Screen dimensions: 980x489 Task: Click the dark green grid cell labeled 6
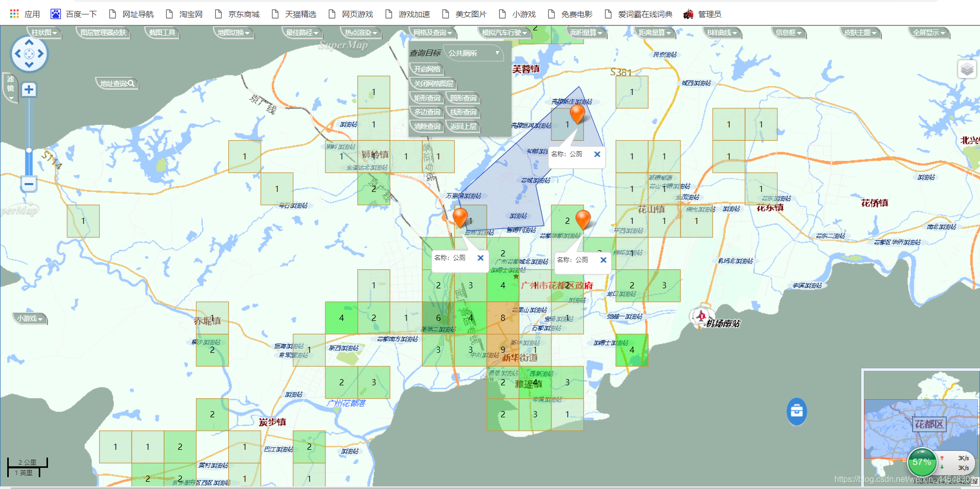[438, 318]
